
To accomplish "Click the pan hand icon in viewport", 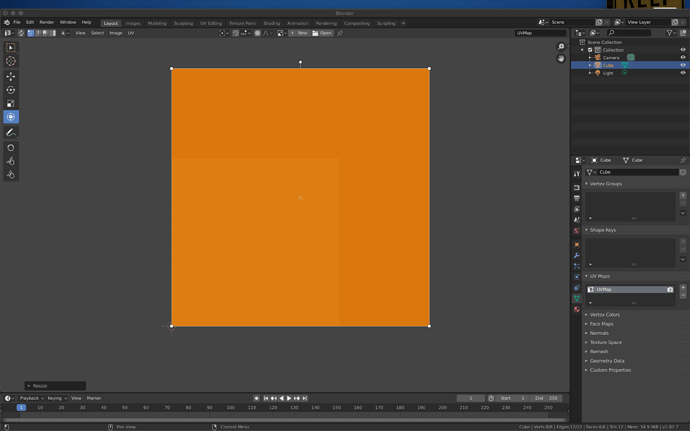I will tap(561, 59).
